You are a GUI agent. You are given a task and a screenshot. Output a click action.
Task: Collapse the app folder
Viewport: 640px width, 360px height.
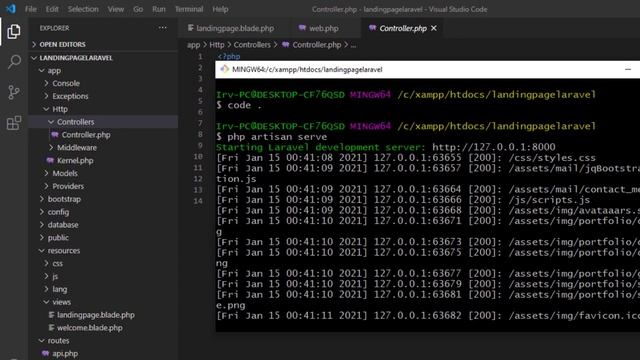pyautogui.click(x=103, y=71)
